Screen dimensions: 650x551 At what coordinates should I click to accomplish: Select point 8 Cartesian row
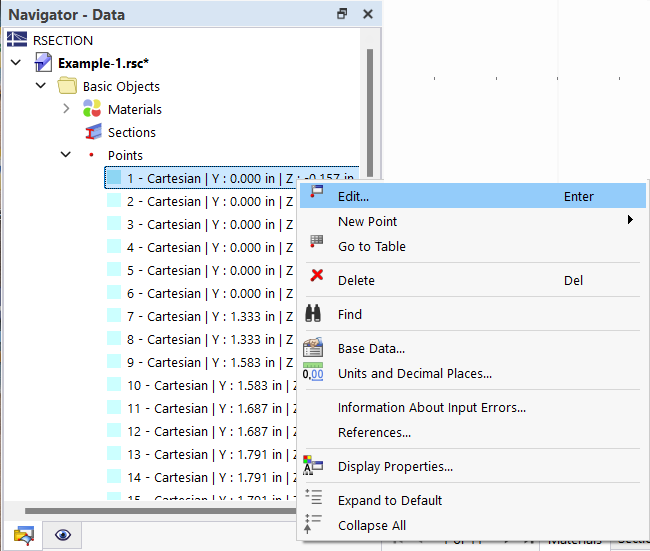(201, 339)
